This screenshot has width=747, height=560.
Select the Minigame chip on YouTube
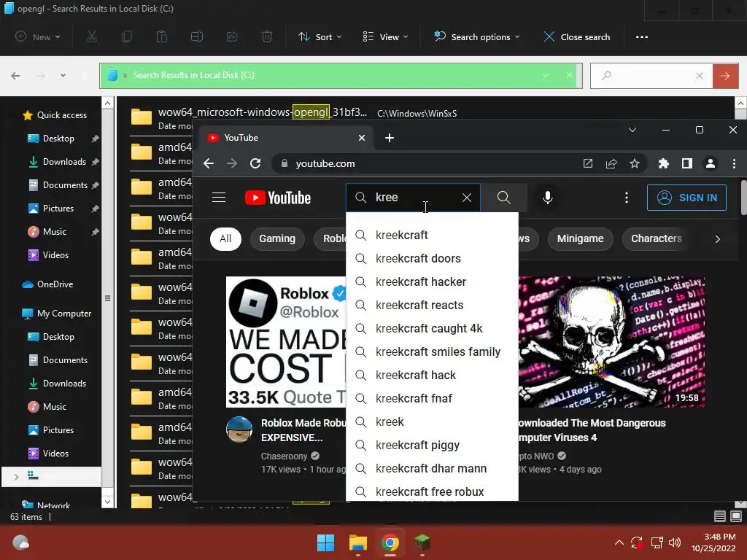point(580,238)
